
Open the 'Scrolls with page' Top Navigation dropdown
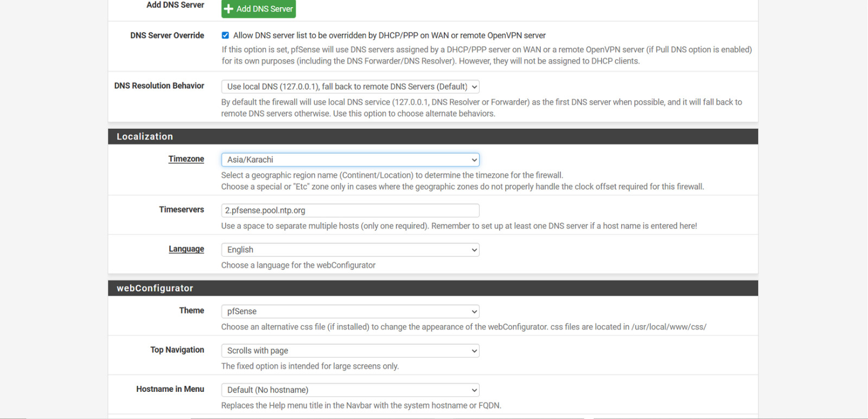[350, 351]
